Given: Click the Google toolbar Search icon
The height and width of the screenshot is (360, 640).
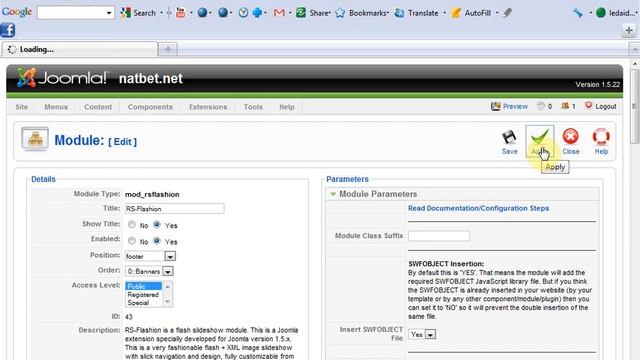Looking at the screenshot, I should click(126, 13).
